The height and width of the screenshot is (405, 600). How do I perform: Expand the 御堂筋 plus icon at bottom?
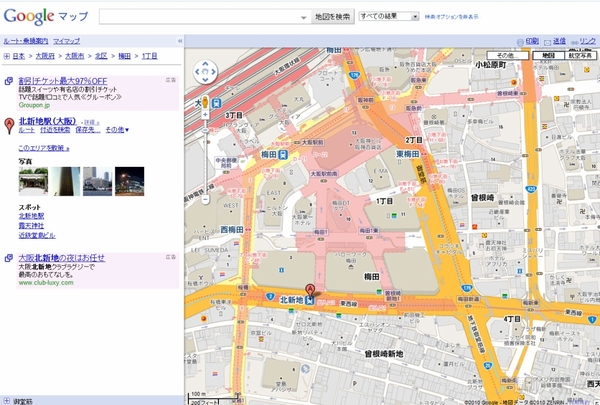coord(7,401)
